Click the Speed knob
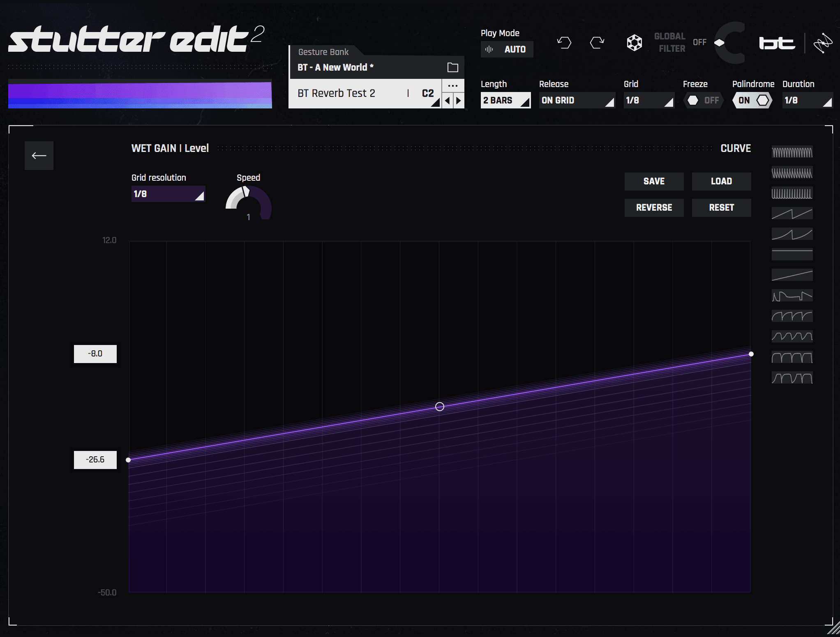 pyautogui.click(x=248, y=203)
